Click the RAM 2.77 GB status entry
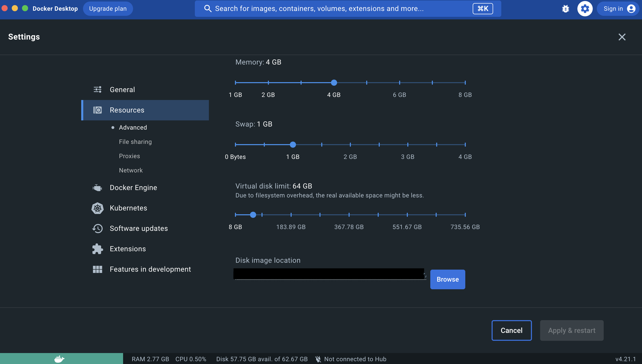Image resolution: width=642 pixels, height=364 pixels. coord(150,359)
